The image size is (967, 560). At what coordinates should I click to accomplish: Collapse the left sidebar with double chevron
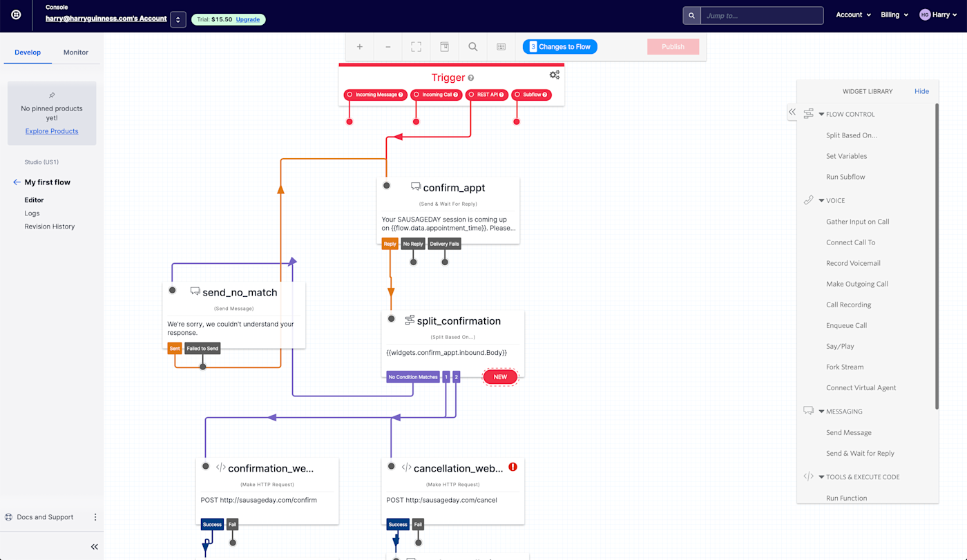coord(95,547)
